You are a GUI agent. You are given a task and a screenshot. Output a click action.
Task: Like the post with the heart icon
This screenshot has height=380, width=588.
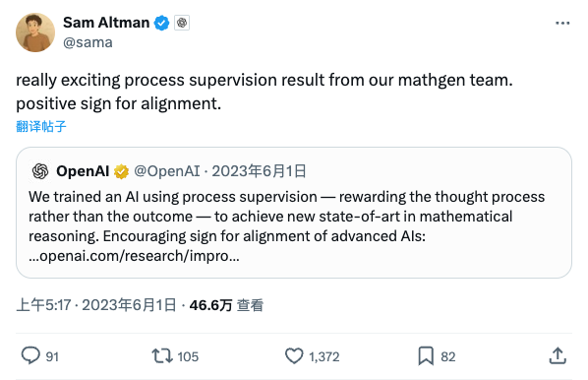coord(294,355)
